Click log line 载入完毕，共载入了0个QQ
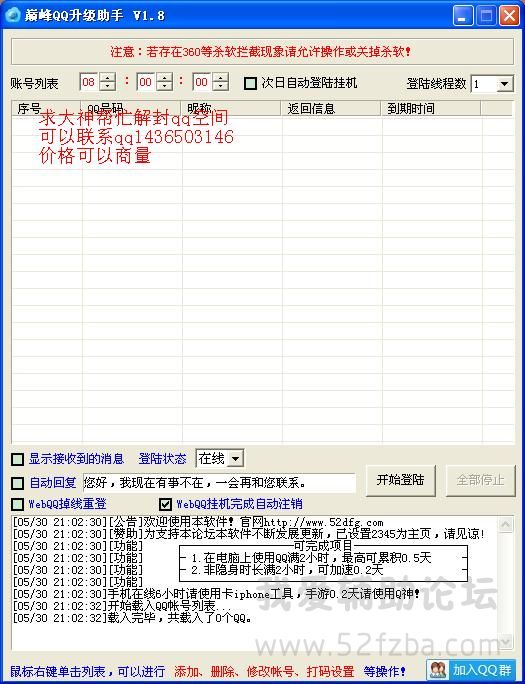 pos(132,618)
